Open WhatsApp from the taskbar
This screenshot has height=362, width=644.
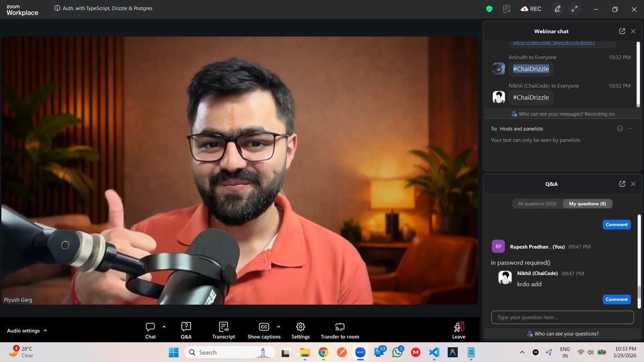coord(397,352)
